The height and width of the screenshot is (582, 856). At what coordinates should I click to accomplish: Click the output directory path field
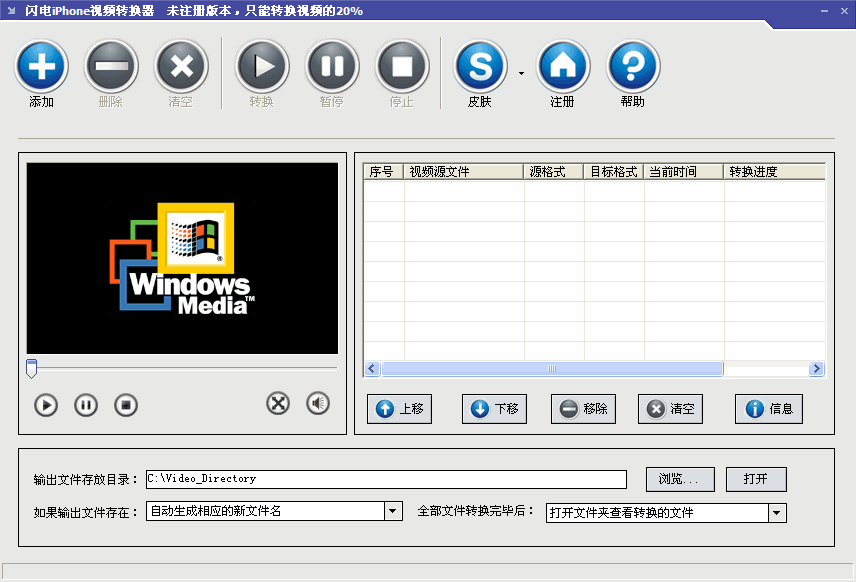(x=387, y=479)
